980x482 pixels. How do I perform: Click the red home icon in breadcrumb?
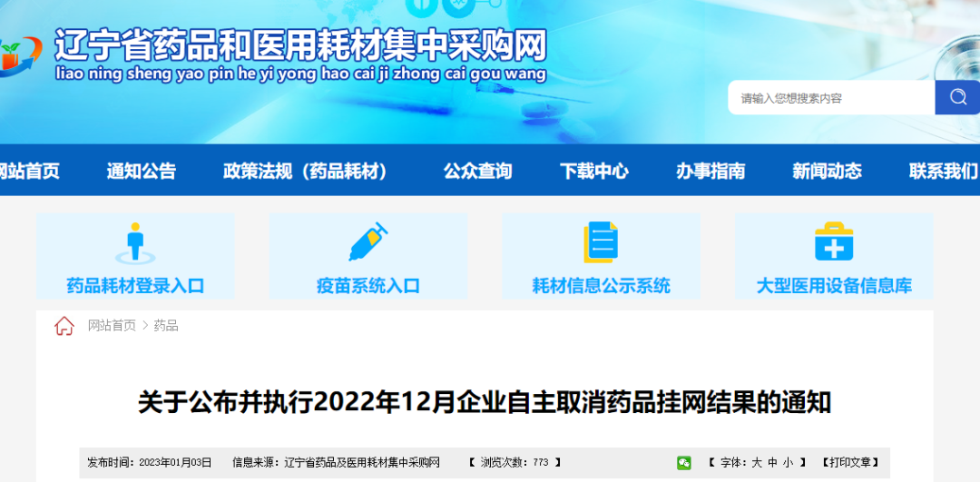click(64, 326)
